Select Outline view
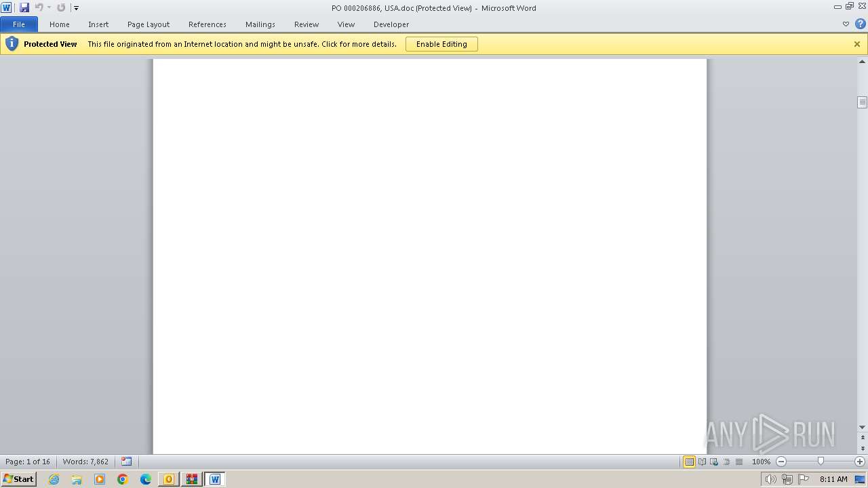868x488 pixels. point(726,462)
